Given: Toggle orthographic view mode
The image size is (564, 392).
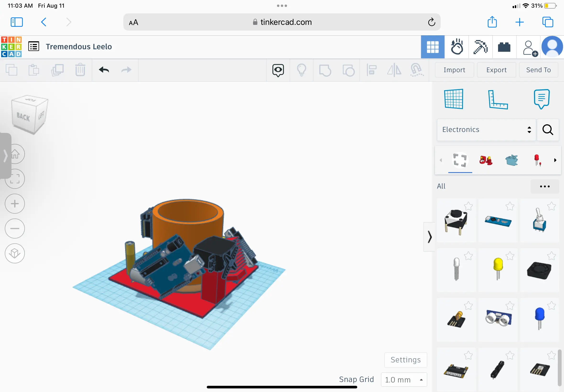Looking at the screenshot, I should [x=15, y=253].
